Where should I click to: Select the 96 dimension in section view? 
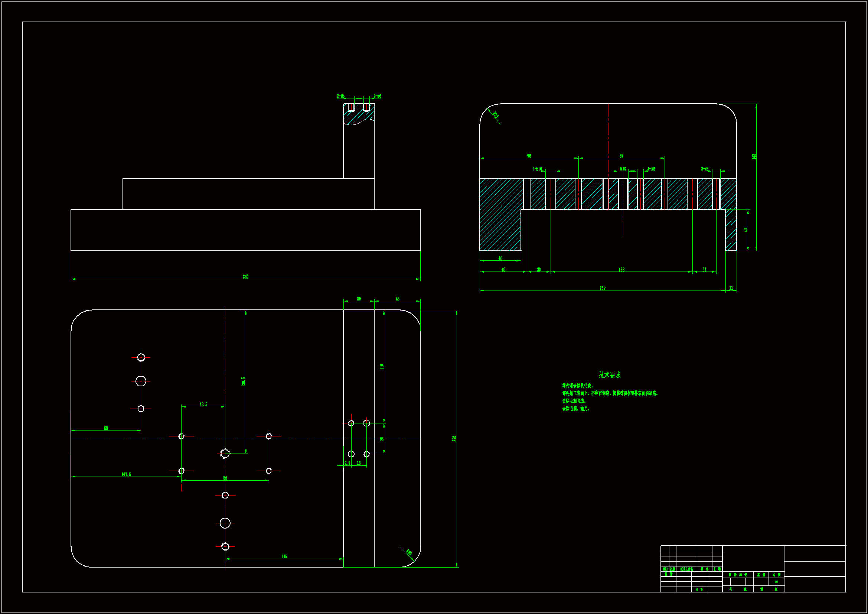coord(529,156)
